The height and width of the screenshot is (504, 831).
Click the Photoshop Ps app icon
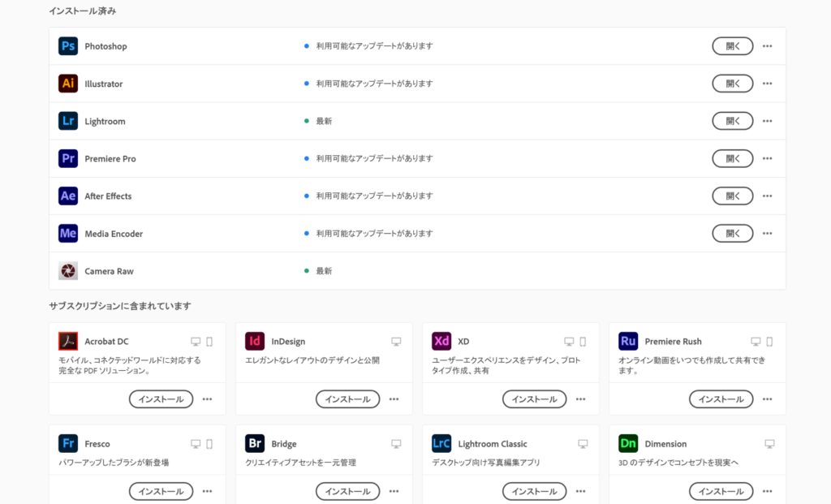click(x=68, y=46)
